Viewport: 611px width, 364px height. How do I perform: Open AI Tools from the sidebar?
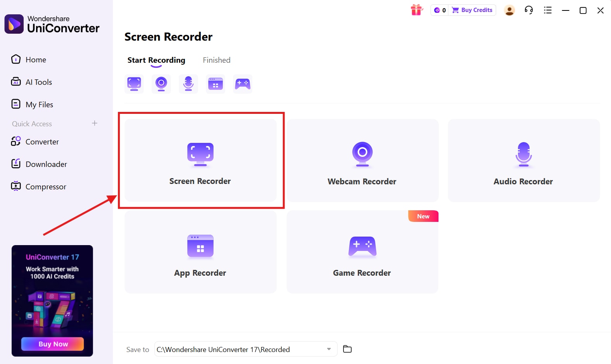pyautogui.click(x=31, y=82)
